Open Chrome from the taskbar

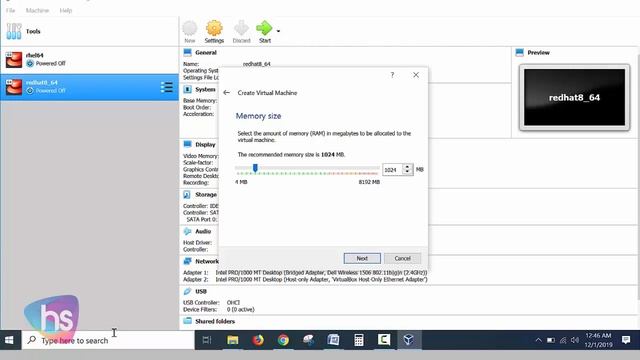tap(283, 340)
